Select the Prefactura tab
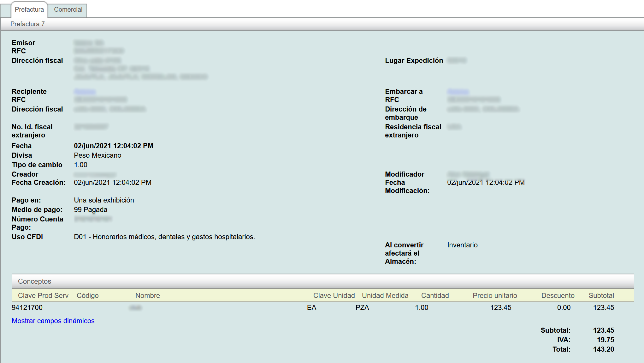 (29, 9)
